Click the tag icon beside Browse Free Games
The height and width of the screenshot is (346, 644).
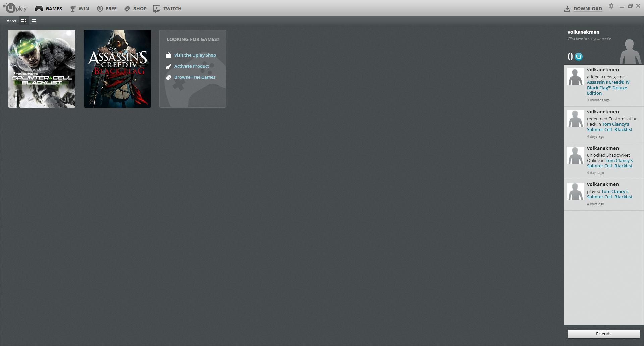click(x=169, y=77)
